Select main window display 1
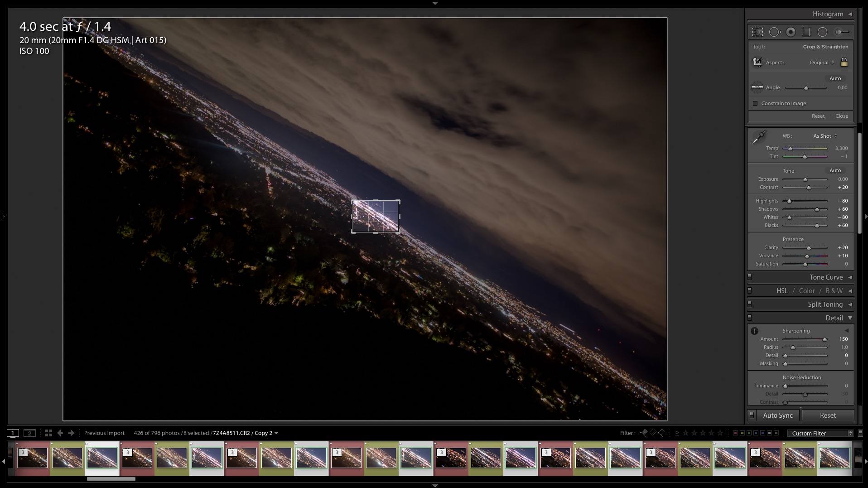Screen dimensions: 868x488 (x=13, y=433)
